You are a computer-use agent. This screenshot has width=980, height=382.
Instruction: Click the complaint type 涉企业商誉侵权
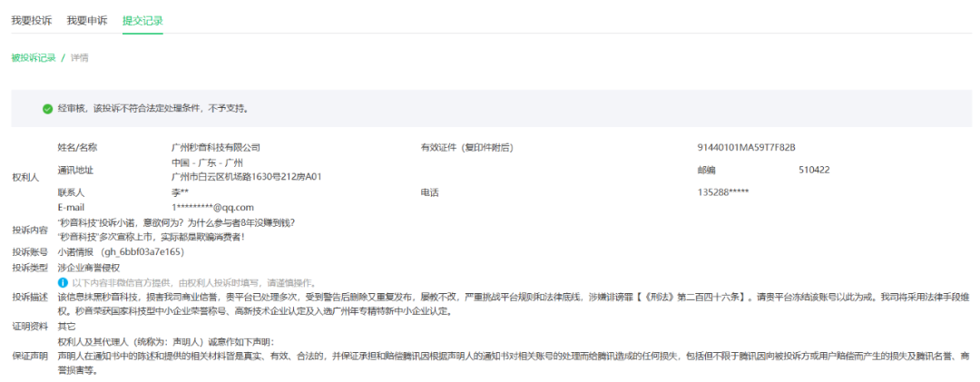click(89, 267)
